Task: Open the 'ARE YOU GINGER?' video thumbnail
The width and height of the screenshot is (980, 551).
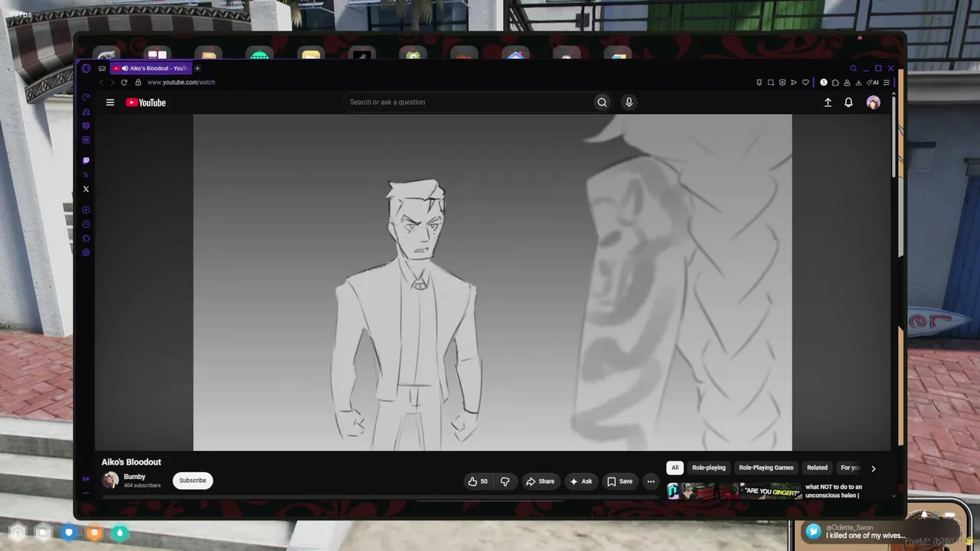Action: coord(733,491)
